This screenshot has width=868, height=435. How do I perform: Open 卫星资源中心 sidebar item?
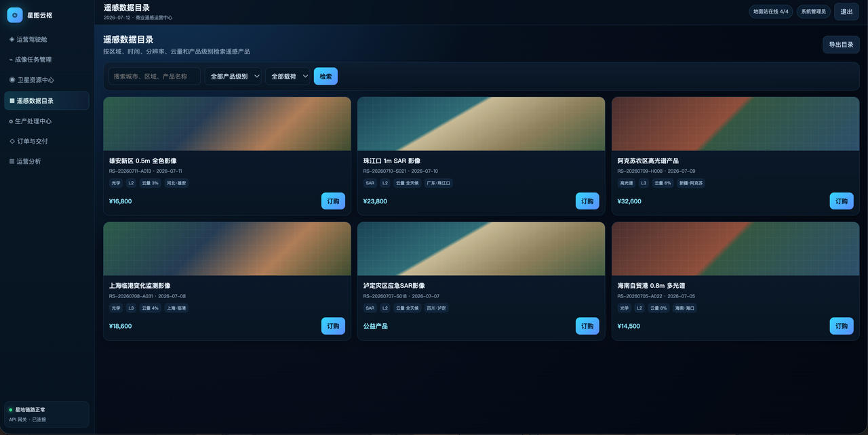coord(46,80)
